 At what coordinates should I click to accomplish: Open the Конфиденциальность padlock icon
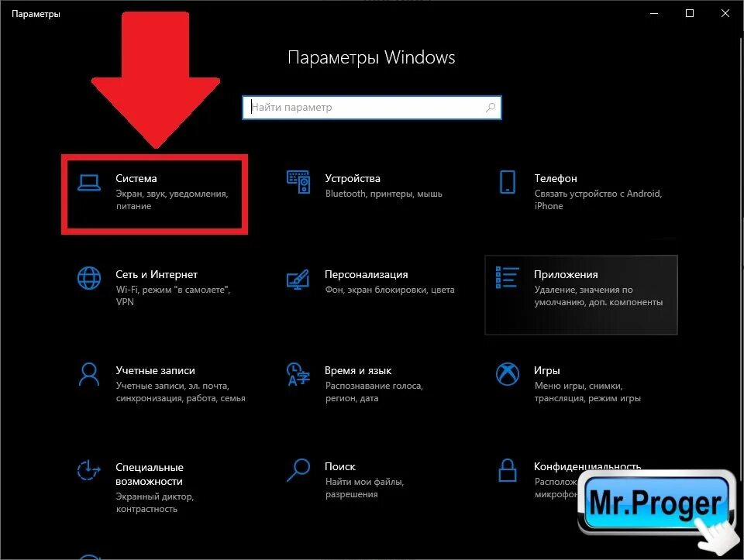point(507,470)
